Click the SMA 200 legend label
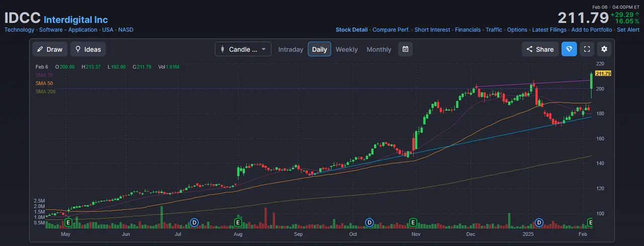This screenshot has width=644, height=246. [45, 91]
